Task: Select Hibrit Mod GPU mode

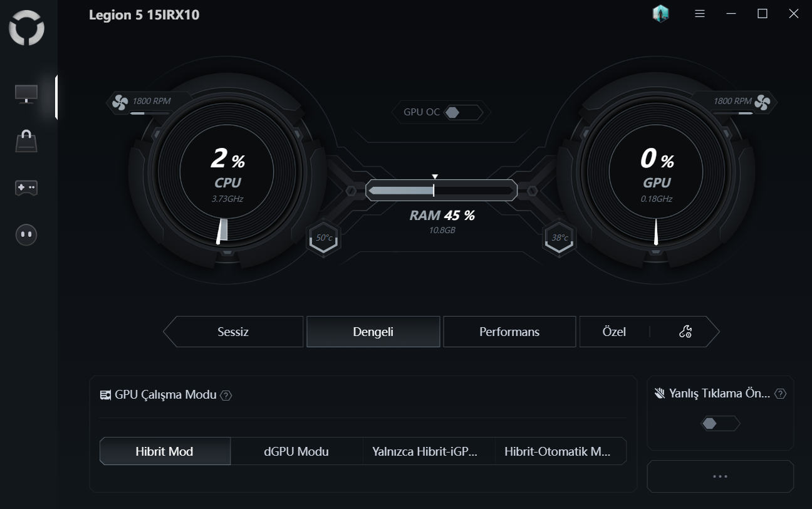Action: [165, 451]
